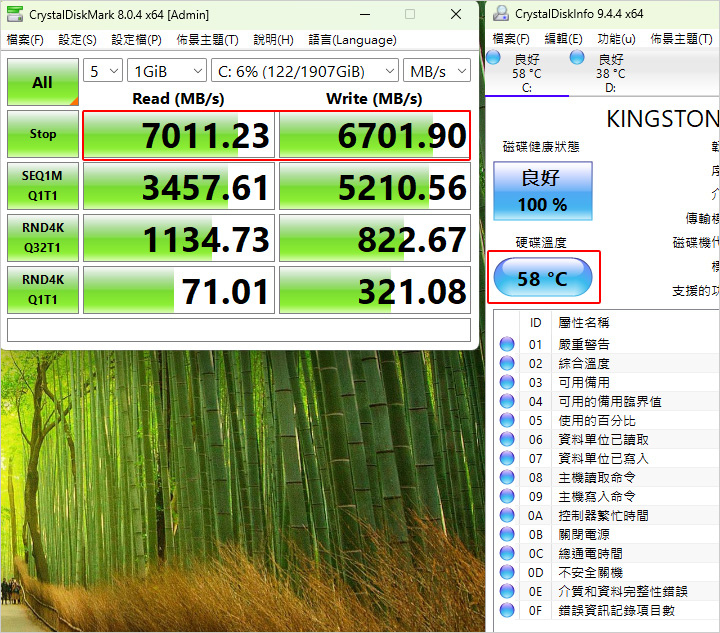The image size is (720, 633).
Task: Open 說明(H) menu in CrystalDiskMark
Action: click(273, 40)
